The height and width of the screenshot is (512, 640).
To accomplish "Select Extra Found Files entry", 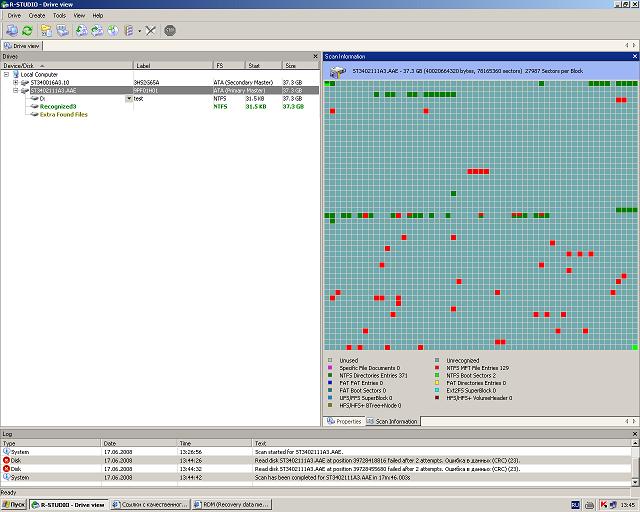I will (x=64, y=115).
